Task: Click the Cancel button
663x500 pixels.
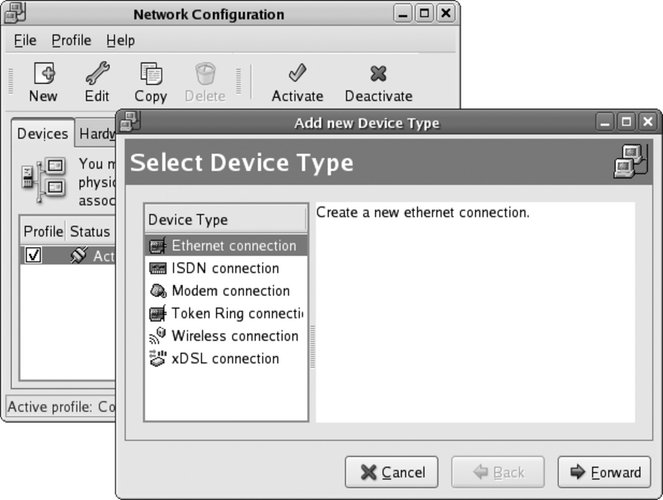Action: [x=392, y=472]
